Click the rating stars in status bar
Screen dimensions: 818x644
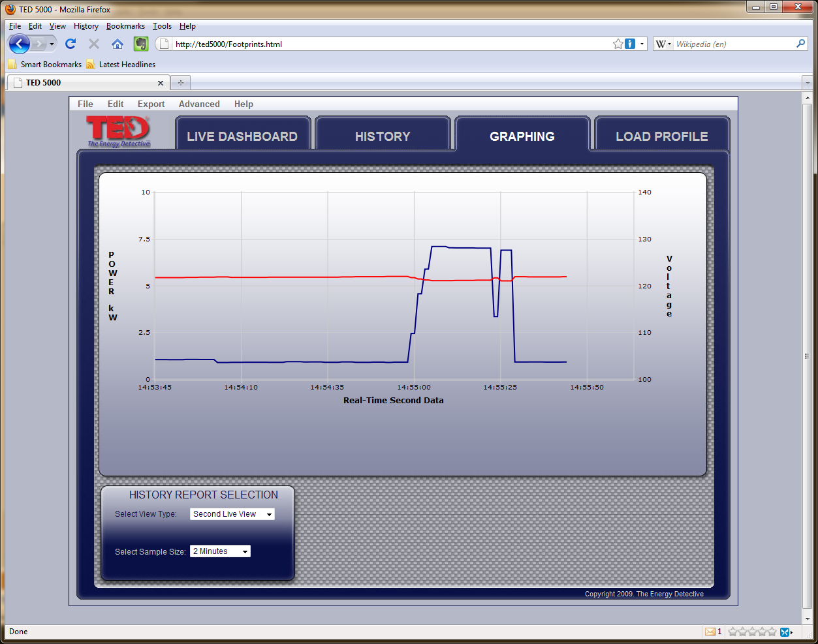(752, 632)
